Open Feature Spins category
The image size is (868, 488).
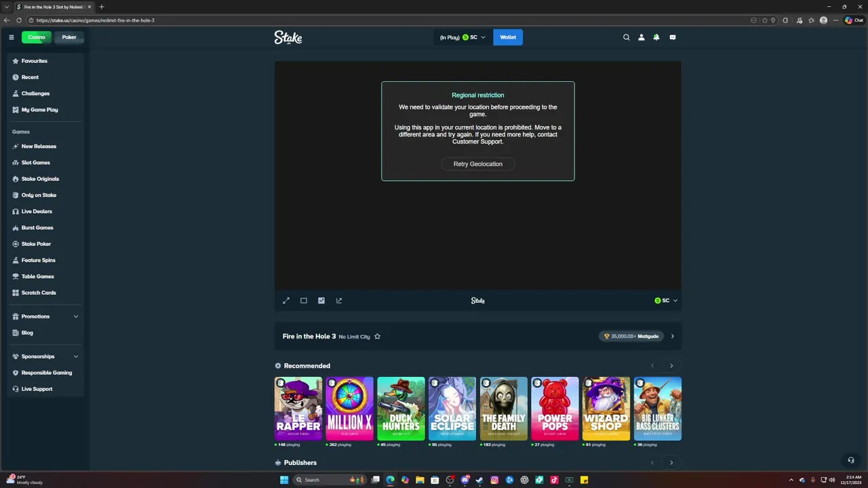click(45, 260)
